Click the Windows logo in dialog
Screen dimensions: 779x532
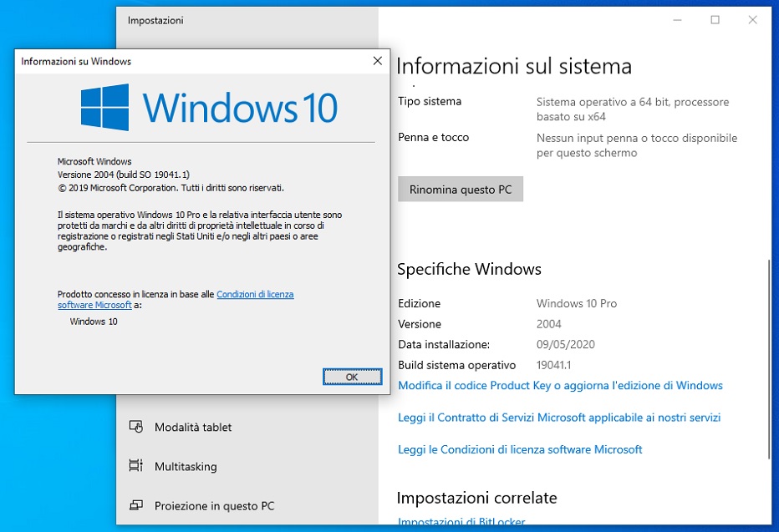point(104,107)
